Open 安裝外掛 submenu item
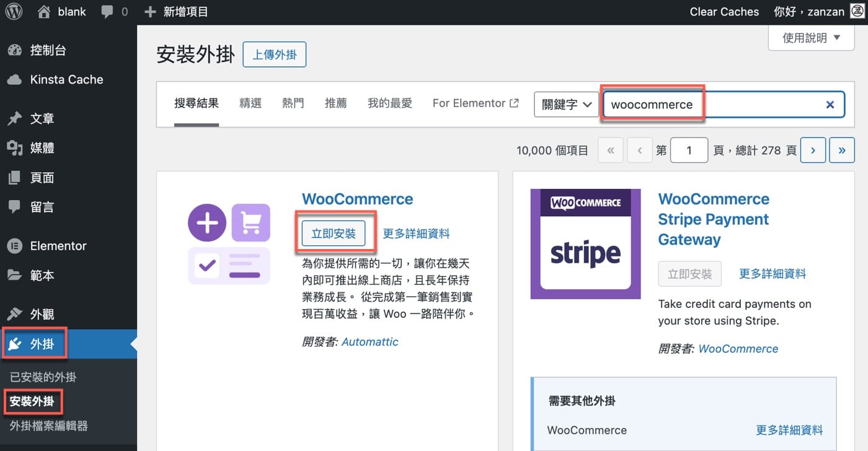Screen dimensions: 868x451 tap(32, 401)
